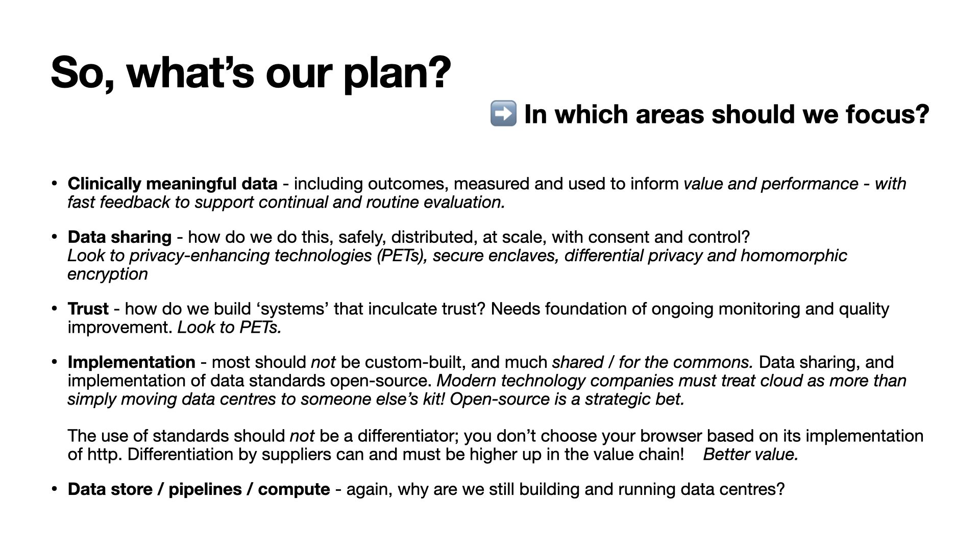Click the phrase "shared / for the commons."
Viewport: 980px width, 551px height.
point(652,362)
